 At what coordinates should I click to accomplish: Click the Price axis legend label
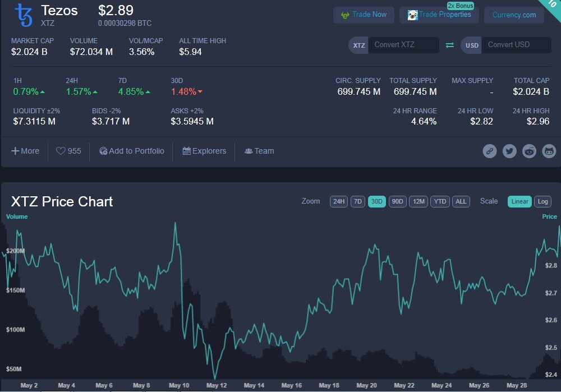[x=550, y=216]
